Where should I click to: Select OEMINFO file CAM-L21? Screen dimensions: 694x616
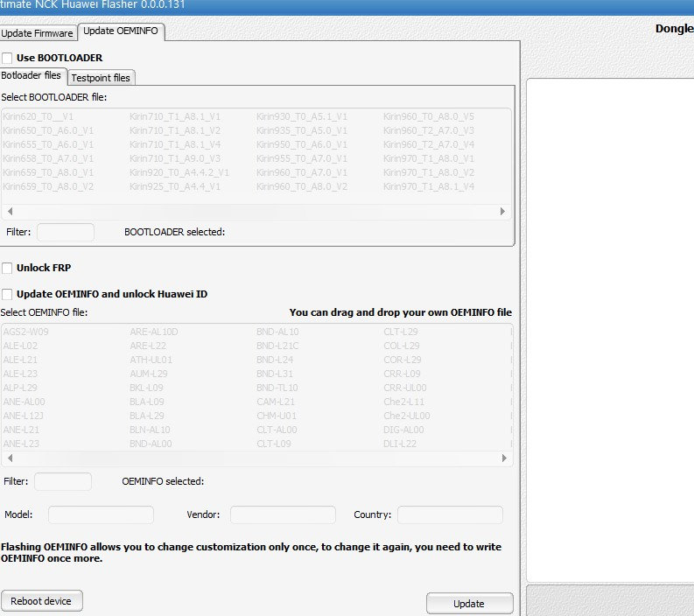[x=276, y=402]
